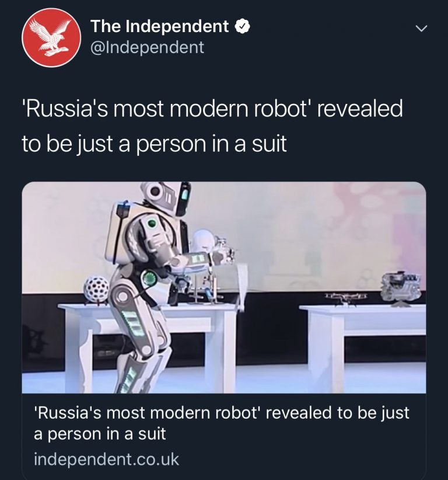Click card headline 'Russia's most modern robot' revealed
This screenshot has width=448, height=480.
pyautogui.click(x=222, y=413)
